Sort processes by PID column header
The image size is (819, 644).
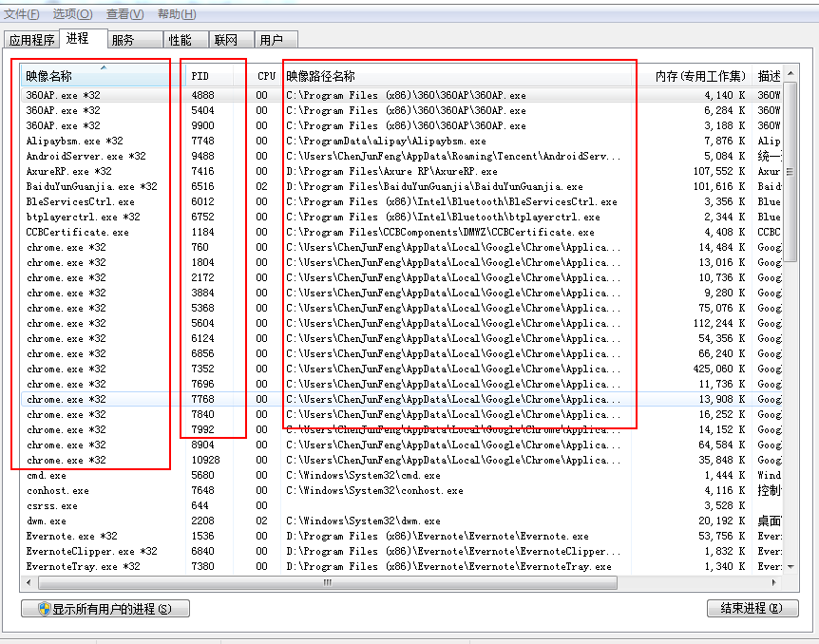click(x=209, y=76)
